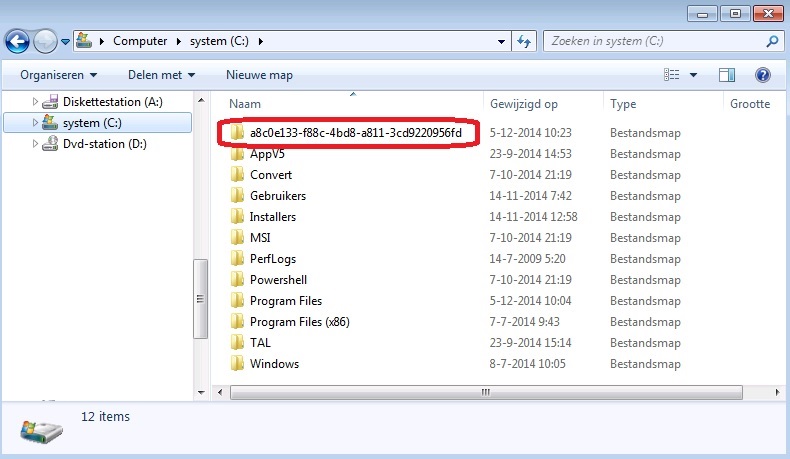This screenshot has width=790, height=459.
Task: Click the refresh button beside address bar
Action: [x=524, y=41]
